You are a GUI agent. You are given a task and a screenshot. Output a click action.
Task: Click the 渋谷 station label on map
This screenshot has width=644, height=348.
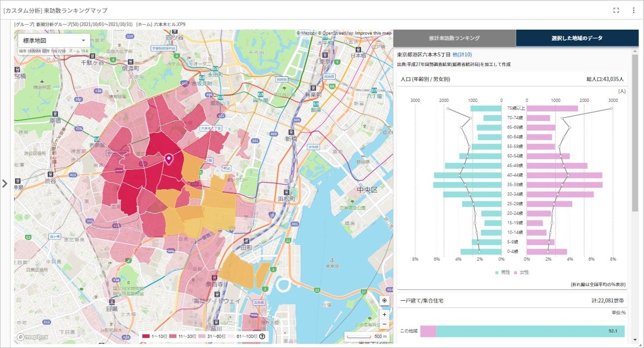click(50, 180)
